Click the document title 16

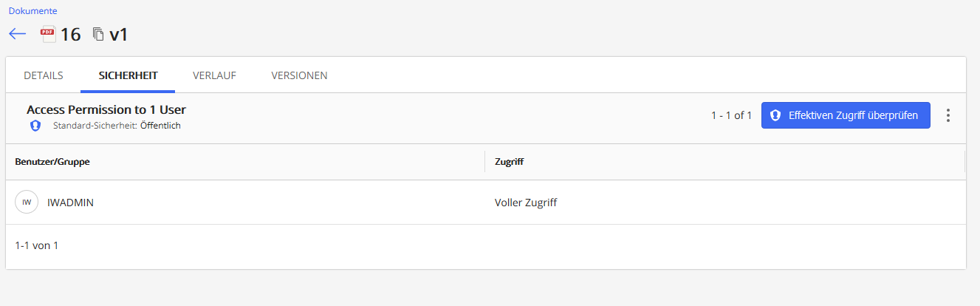click(x=71, y=35)
